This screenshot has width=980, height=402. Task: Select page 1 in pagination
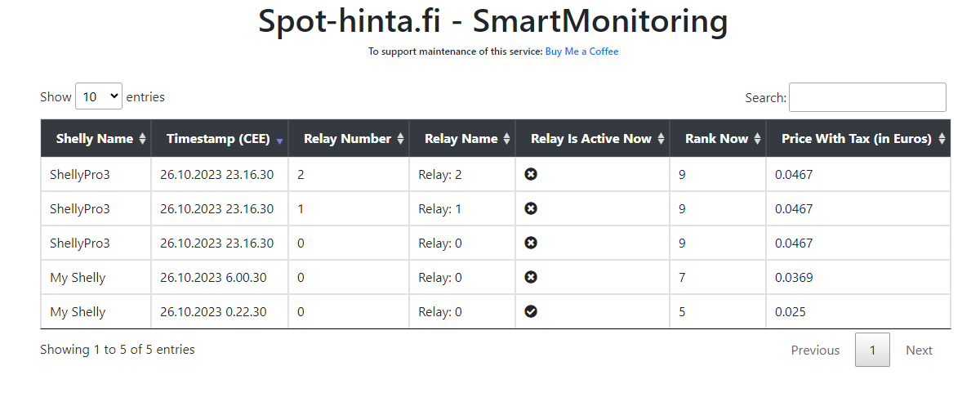point(871,350)
